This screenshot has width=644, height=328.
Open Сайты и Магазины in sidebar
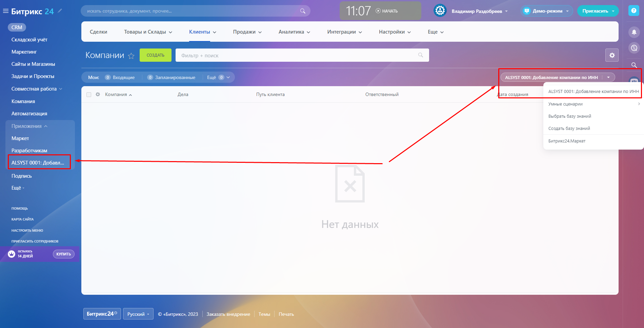[33, 64]
